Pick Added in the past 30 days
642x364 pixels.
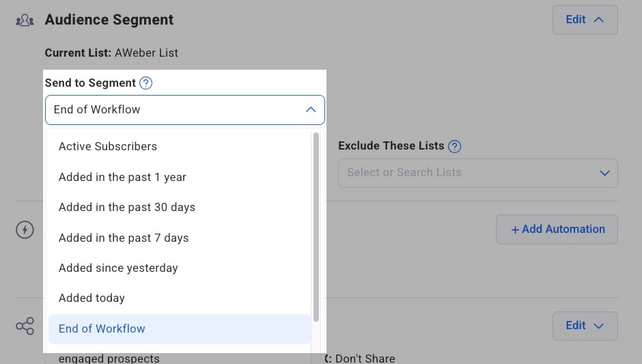pos(127,208)
